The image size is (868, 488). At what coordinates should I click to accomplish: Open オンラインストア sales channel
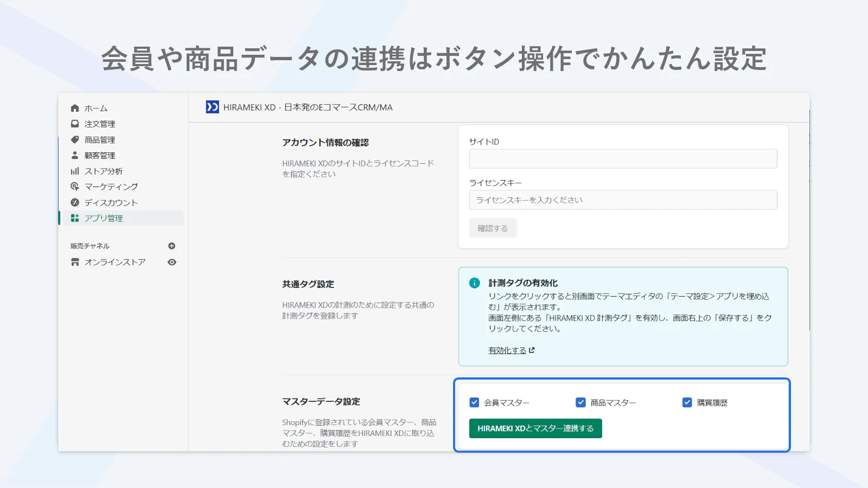tap(115, 262)
